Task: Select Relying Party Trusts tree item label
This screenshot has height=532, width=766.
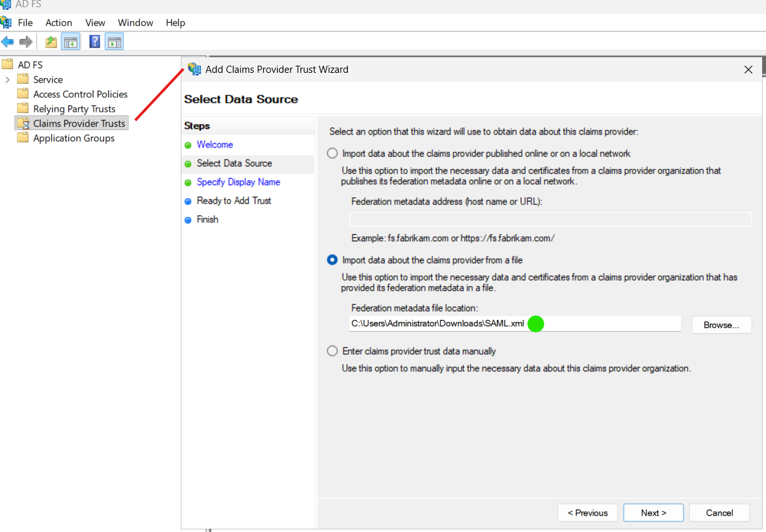Action: (74, 109)
